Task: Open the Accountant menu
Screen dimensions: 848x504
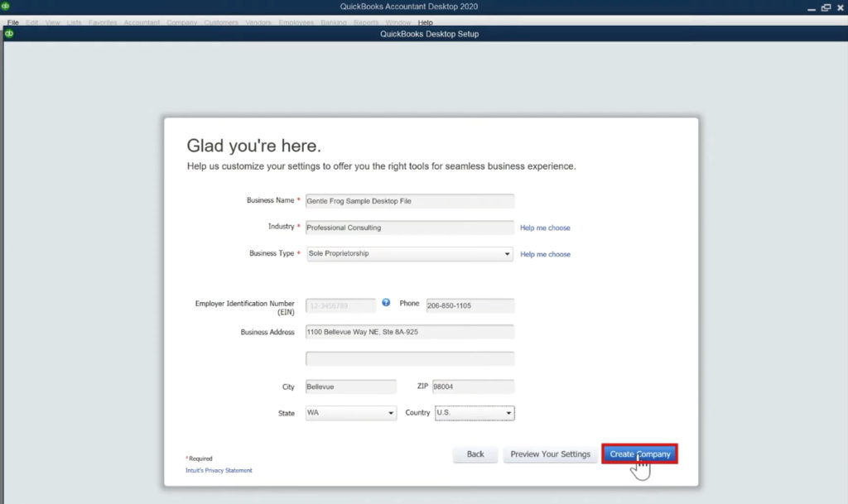Action: (142, 22)
